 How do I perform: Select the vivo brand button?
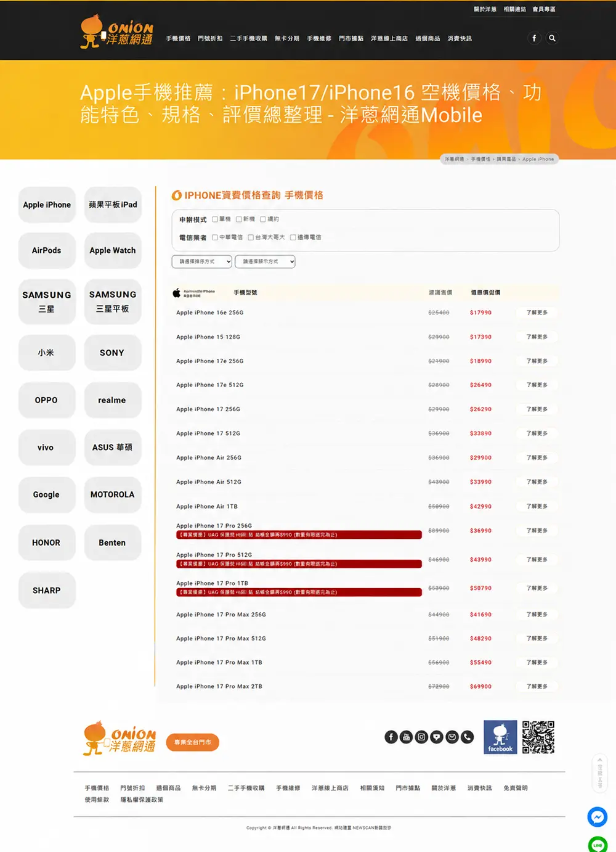(47, 448)
